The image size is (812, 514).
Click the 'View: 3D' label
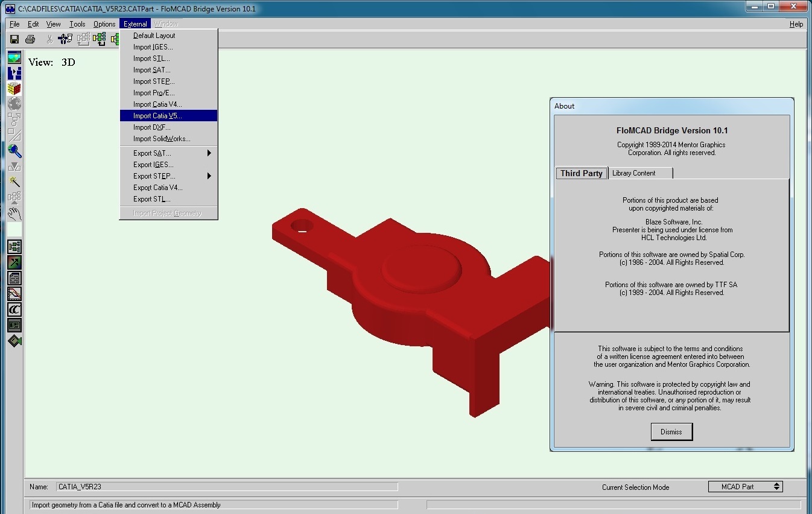[x=52, y=62]
